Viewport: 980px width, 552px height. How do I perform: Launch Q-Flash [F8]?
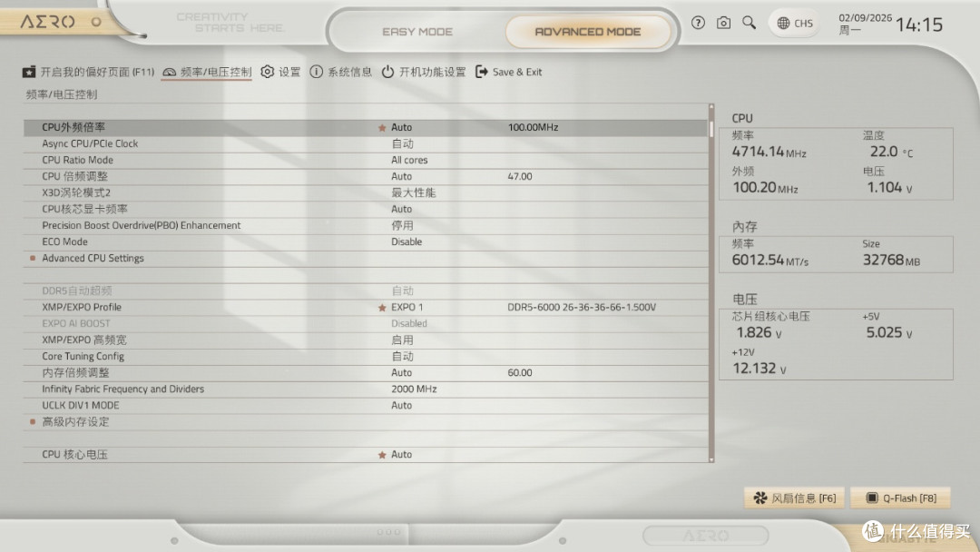(x=901, y=498)
